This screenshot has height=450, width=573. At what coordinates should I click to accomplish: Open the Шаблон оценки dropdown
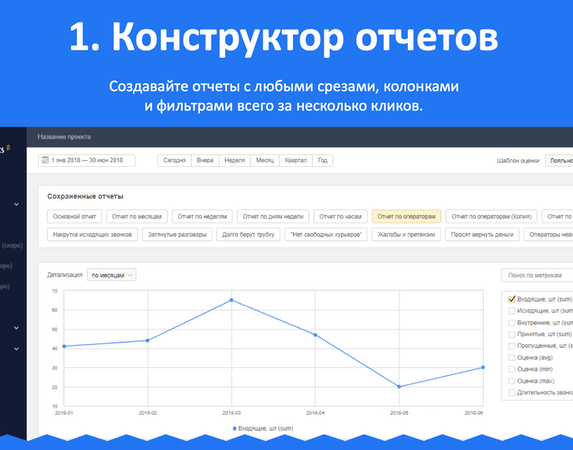[559, 160]
